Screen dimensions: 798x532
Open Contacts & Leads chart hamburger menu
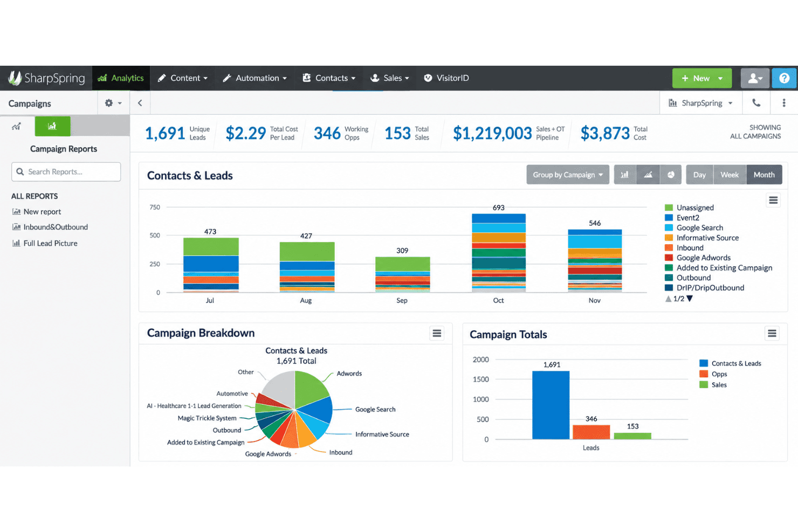(x=773, y=201)
